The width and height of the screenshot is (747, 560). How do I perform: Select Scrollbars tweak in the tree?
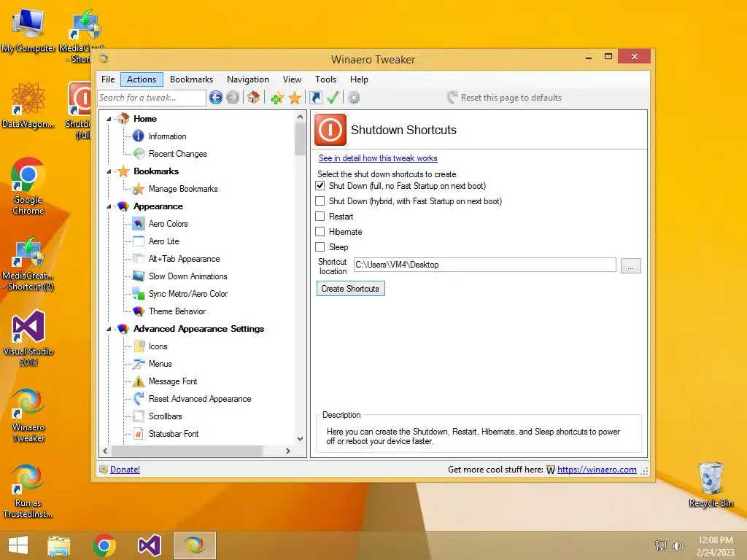tap(165, 416)
